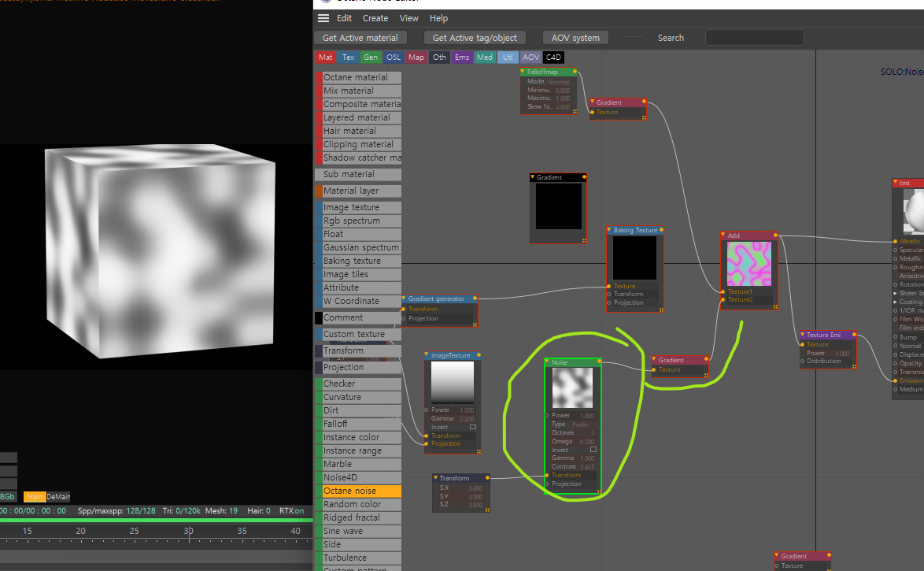Open the Edit menu

[x=344, y=18]
